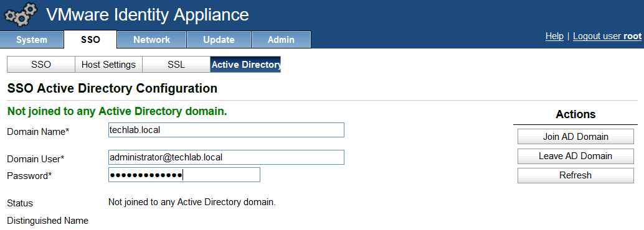The height and width of the screenshot is (230, 644).
Task: Click into the Domain User field
Action: [226, 157]
